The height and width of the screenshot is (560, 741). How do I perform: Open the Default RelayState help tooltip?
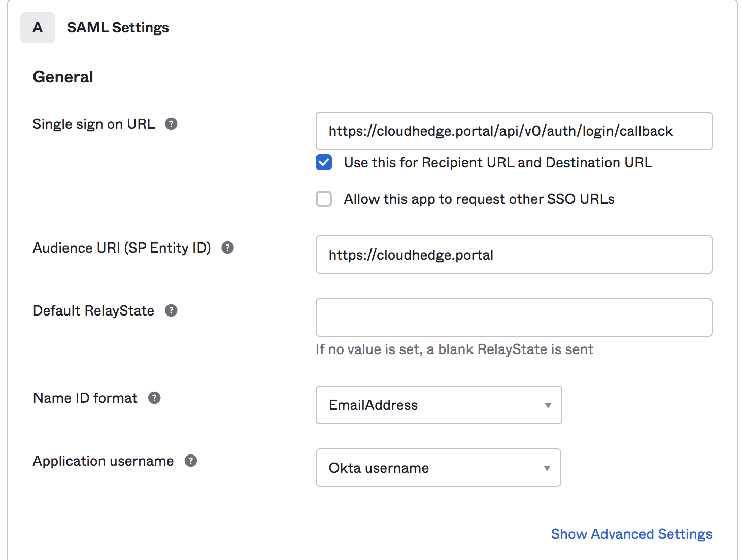click(171, 310)
